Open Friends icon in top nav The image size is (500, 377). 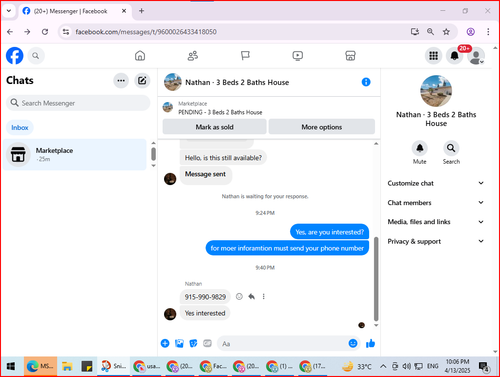click(193, 56)
